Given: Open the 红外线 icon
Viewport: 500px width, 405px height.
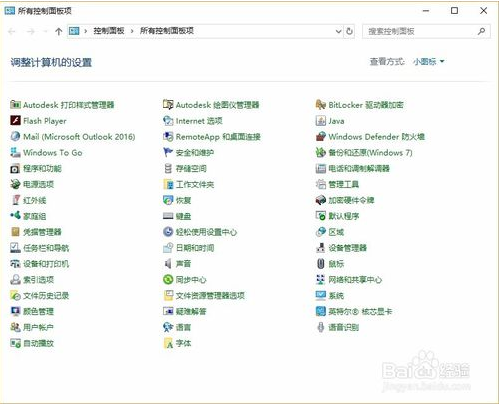Looking at the screenshot, I should coord(15,200).
